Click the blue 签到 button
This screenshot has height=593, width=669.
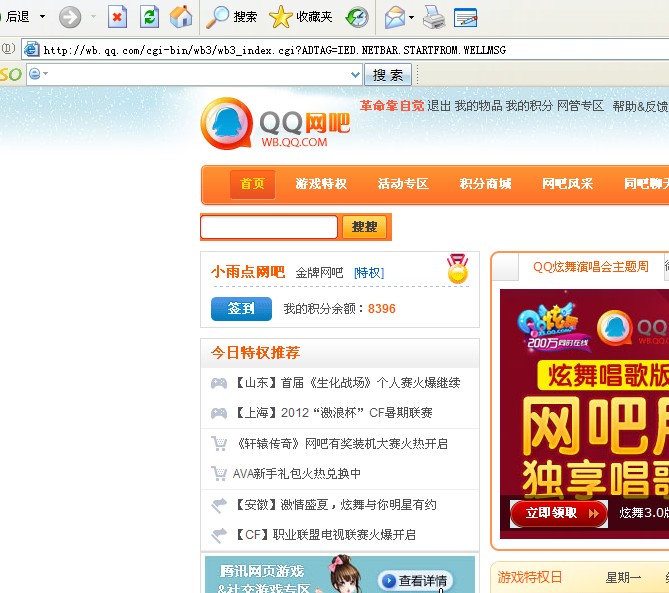tap(241, 308)
